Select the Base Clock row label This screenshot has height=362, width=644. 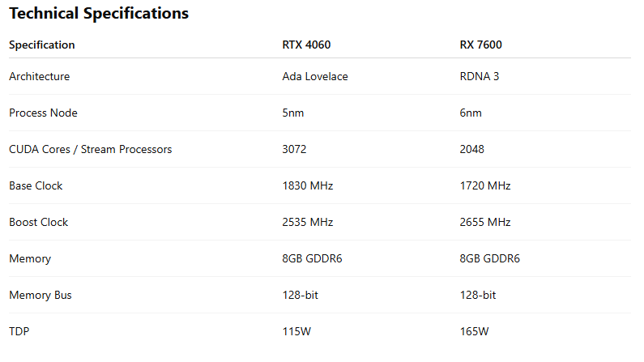click(36, 186)
